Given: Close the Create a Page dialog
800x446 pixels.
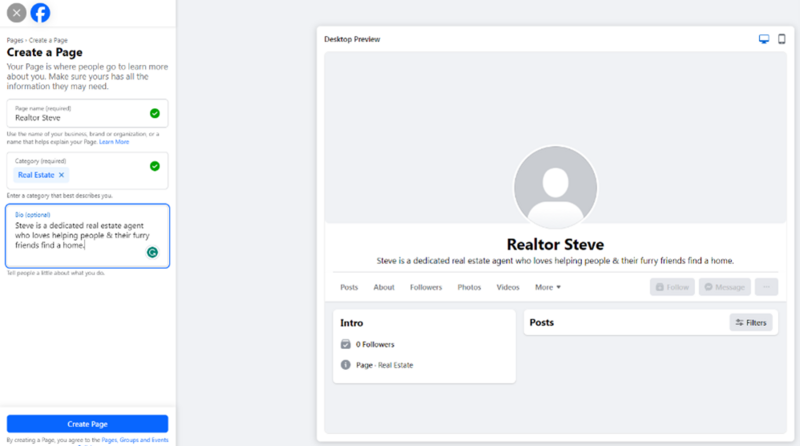Looking at the screenshot, I should (x=16, y=13).
